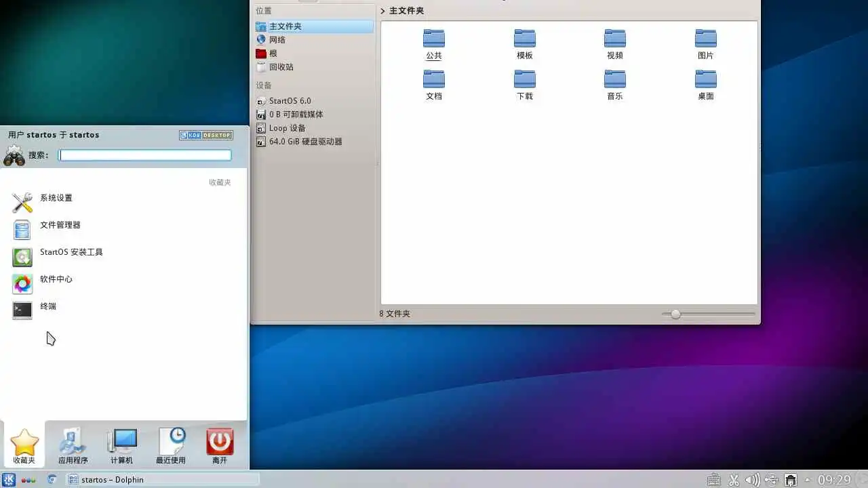
Task: Select 根 root in Dolphin places panel
Action: tap(314, 54)
